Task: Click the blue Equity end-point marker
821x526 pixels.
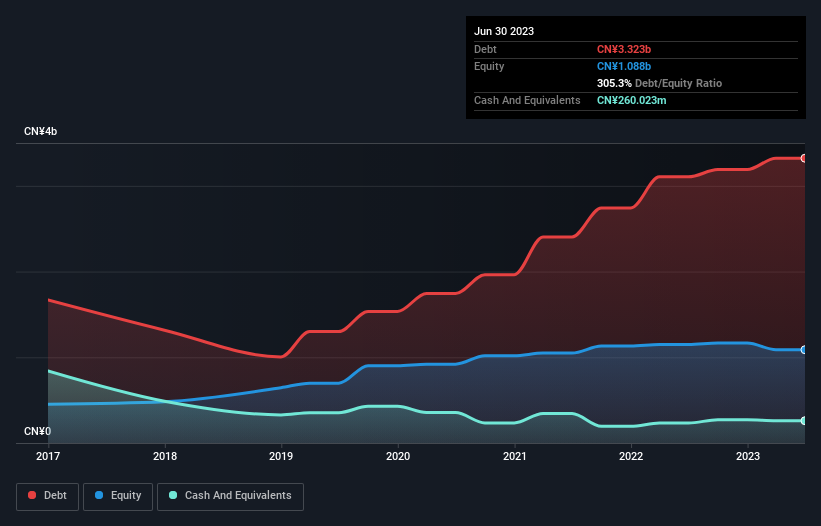Action: [804, 350]
